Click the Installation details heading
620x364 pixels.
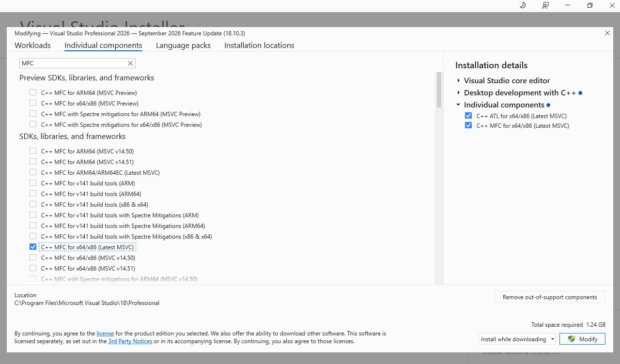491,65
